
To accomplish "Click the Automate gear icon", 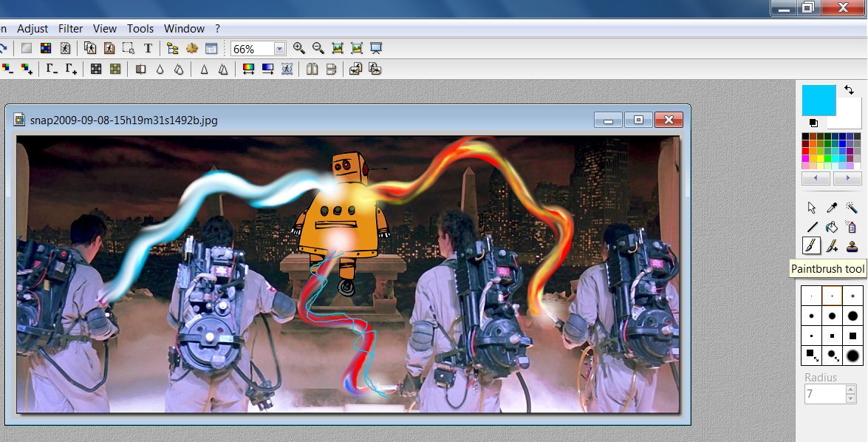I will [x=191, y=48].
